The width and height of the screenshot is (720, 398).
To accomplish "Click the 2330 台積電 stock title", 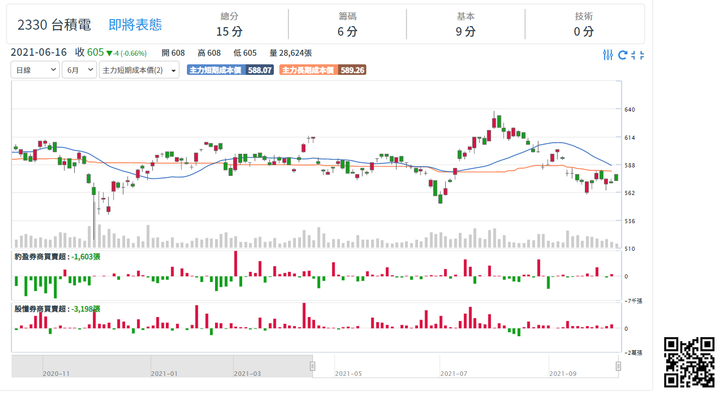I will point(54,25).
